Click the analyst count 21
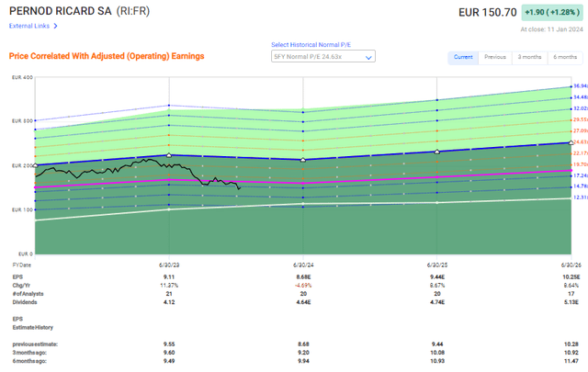This screenshot has width=588, height=372. [x=169, y=294]
